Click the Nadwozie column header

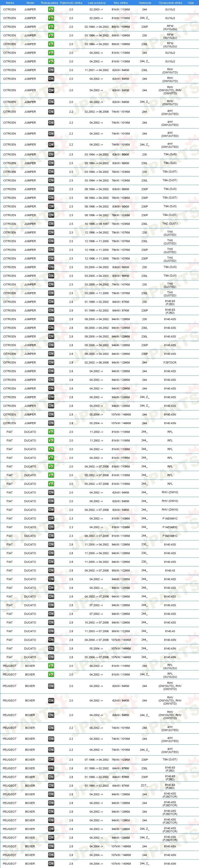click(x=145, y=3)
